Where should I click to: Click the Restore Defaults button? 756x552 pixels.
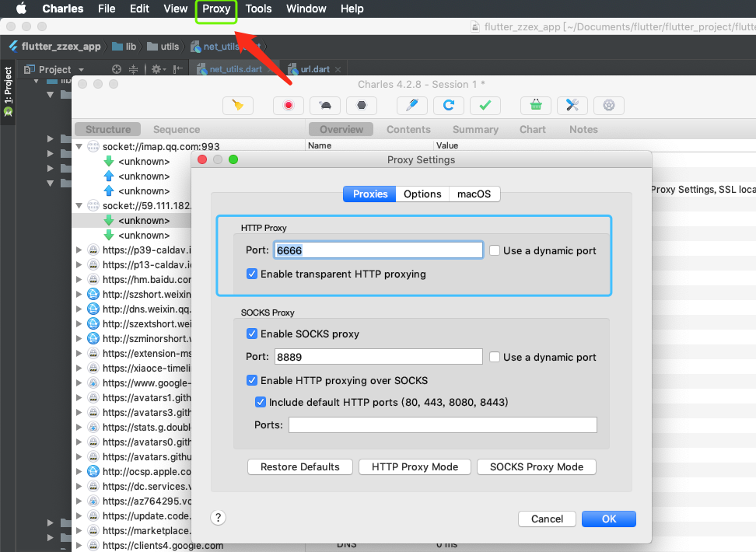click(300, 466)
